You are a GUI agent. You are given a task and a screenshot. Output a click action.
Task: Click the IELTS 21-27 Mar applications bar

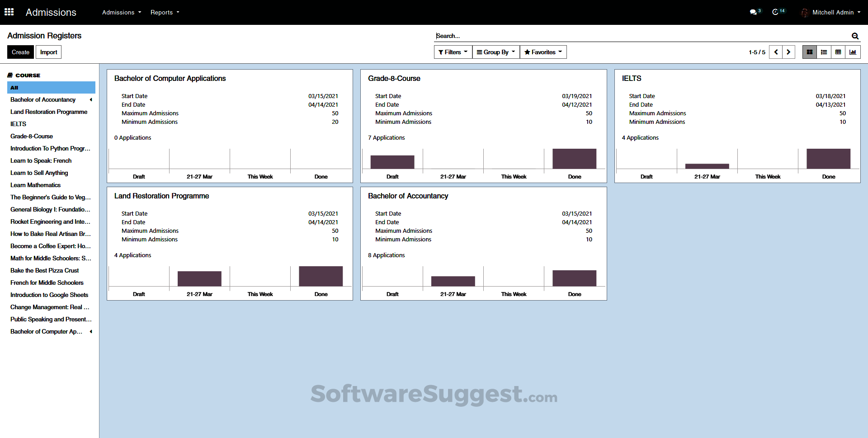tap(707, 166)
